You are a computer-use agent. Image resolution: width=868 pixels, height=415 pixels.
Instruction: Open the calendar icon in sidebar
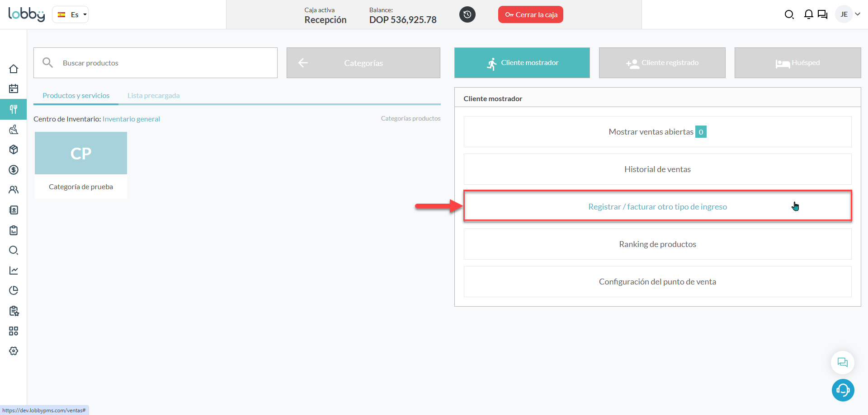click(x=14, y=89)
